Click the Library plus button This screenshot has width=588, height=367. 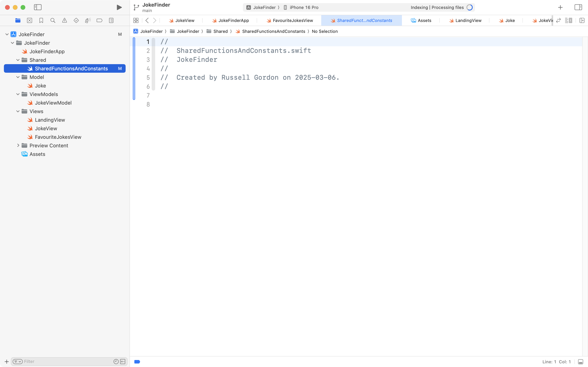coord(560,7)
